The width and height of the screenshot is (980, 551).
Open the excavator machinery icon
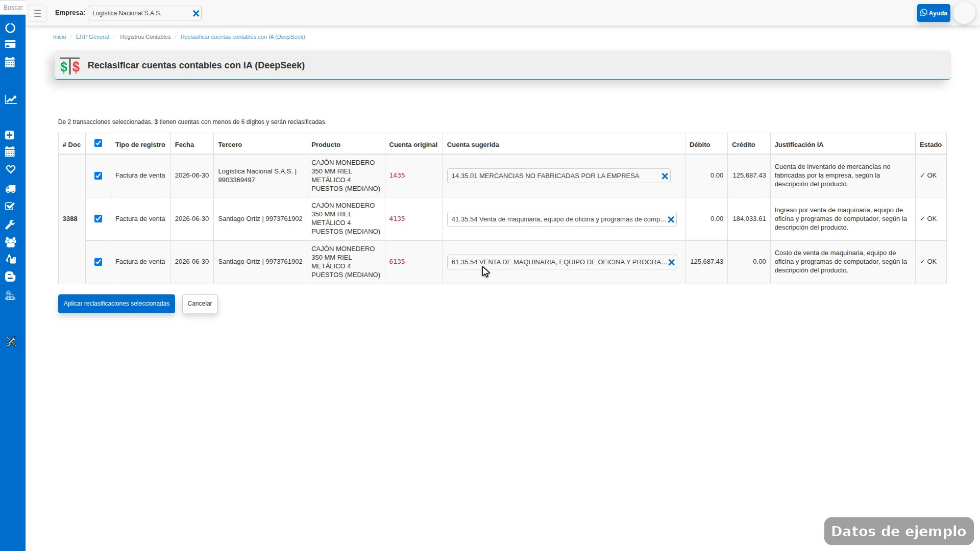(10, 259)
